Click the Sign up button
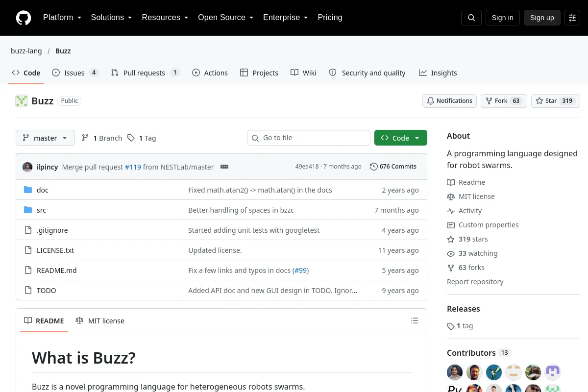The height and width of the screenshot is (392, 588). 542,18
